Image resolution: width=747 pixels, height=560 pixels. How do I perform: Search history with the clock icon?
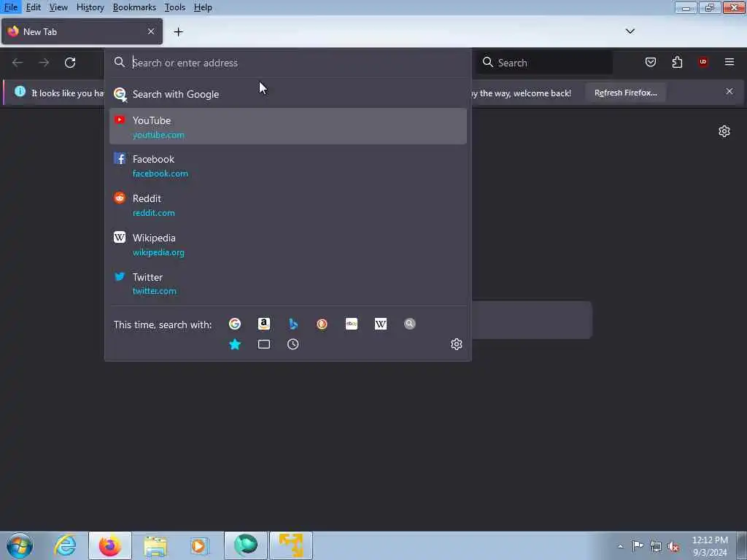(293, 344)
